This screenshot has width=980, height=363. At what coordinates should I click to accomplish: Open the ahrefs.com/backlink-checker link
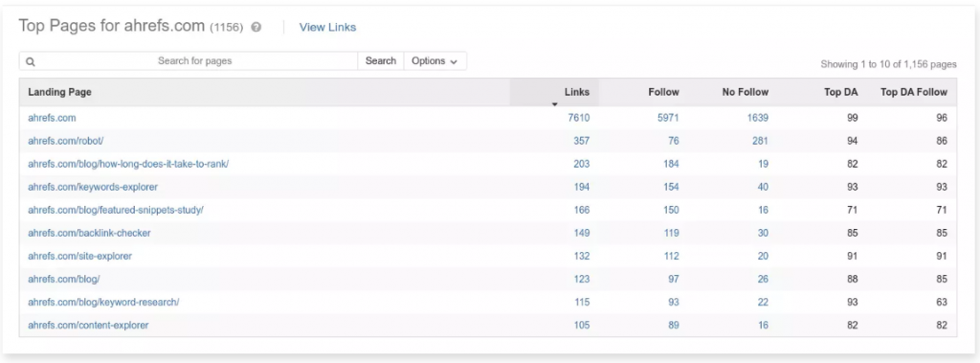tap(89, 233)
